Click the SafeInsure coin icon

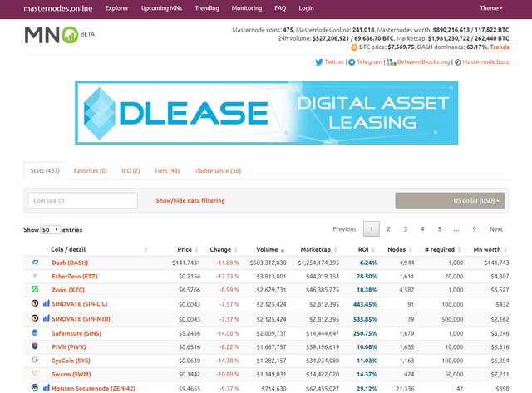point(35,332)
